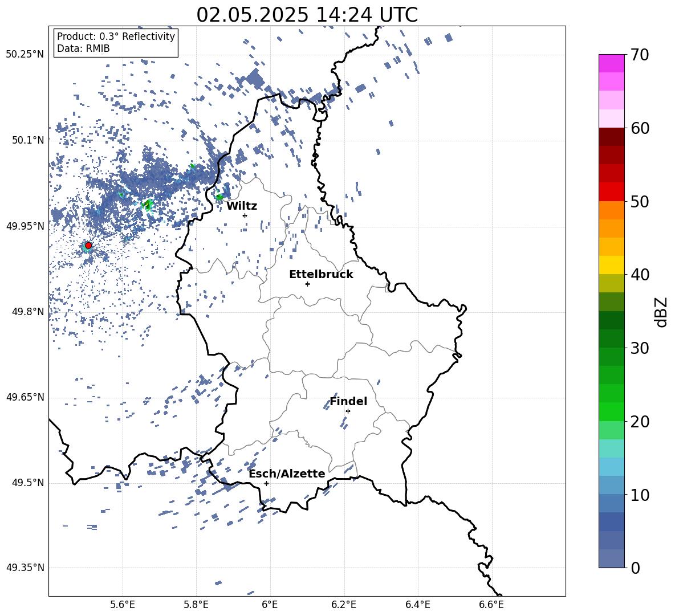Click the green echo cell northwest of Wiltz
This screenshot has height=616, width=675.
[x=219, y=197]
